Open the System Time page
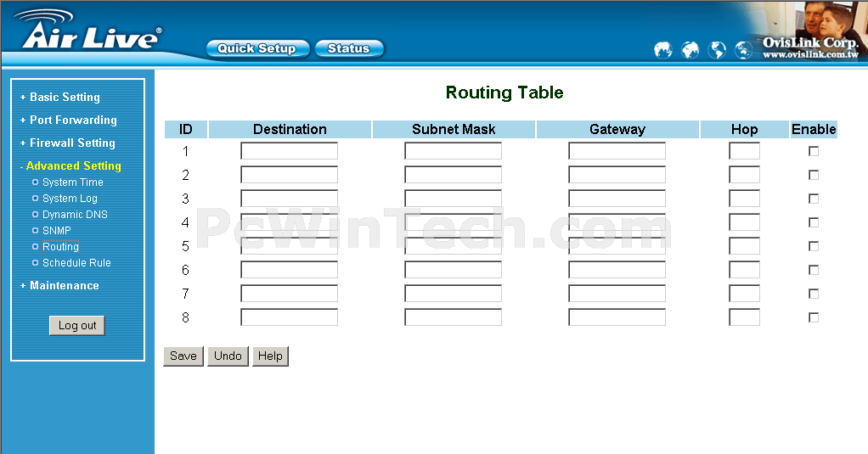The width and height of the screenshot is (868, 454). 72,182
